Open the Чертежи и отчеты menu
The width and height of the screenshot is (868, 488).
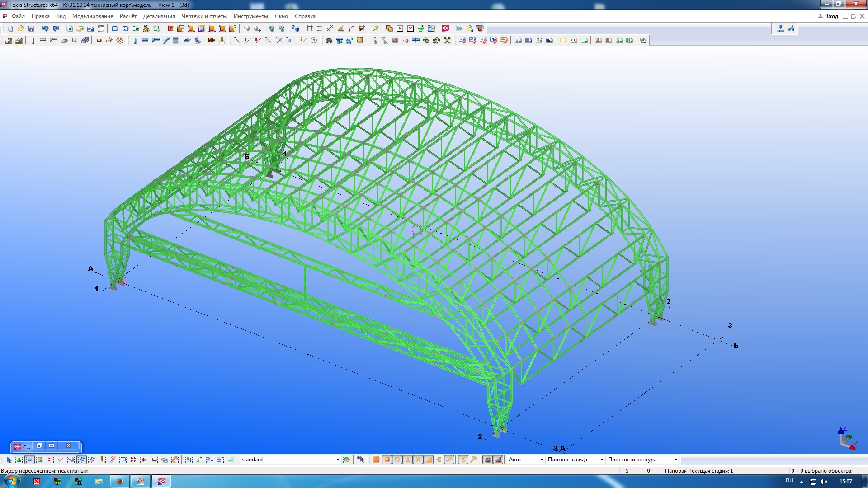(x=204, y=16)
